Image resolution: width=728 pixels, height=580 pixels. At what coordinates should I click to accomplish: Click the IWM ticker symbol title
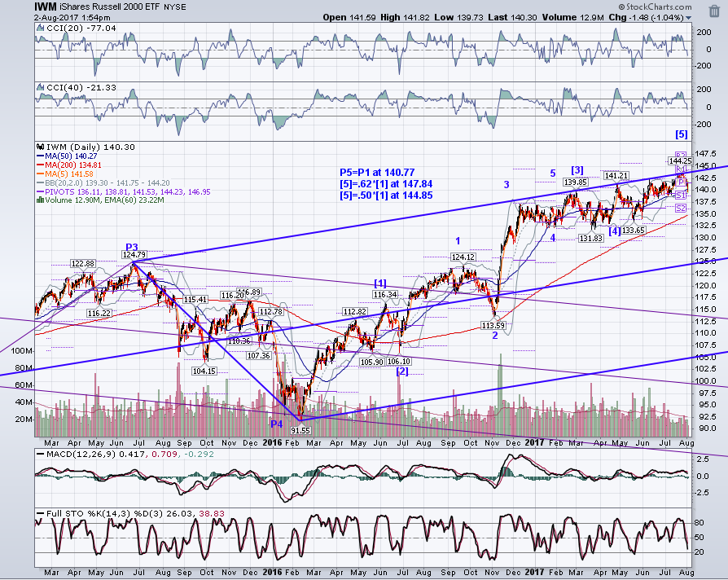(x=46, y=7)
